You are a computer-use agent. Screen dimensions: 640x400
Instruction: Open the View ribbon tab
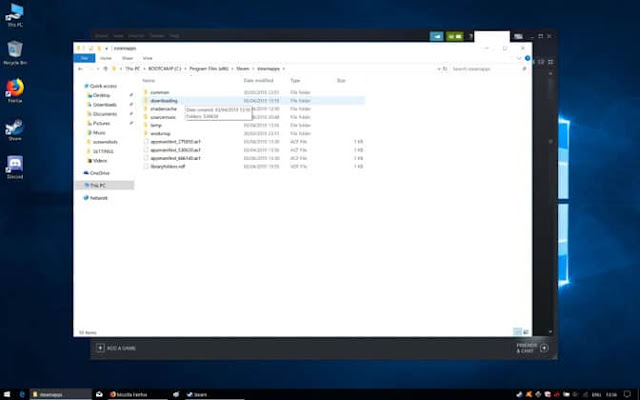pyautogui.click(x=147, y=58)
